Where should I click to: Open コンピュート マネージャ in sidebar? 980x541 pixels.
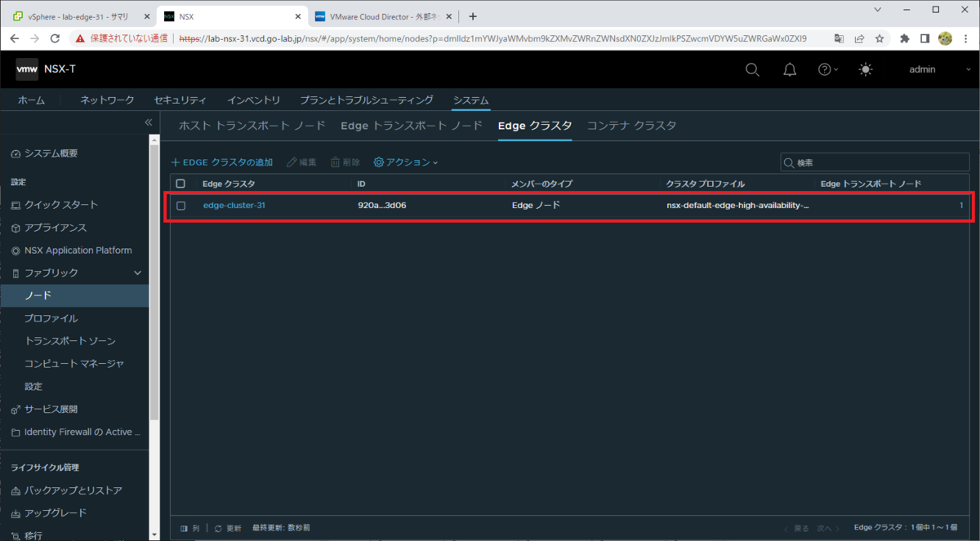click(74, 364)
